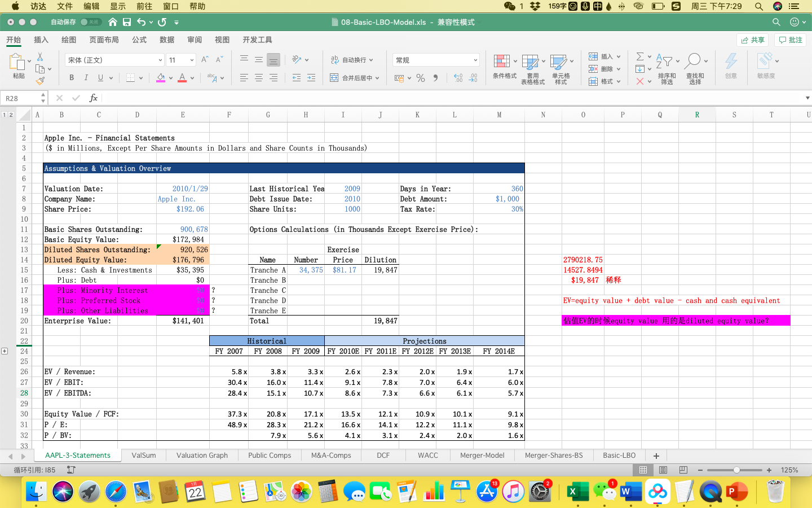Align text to the right
812x508 pixels.
pos(273,78)
